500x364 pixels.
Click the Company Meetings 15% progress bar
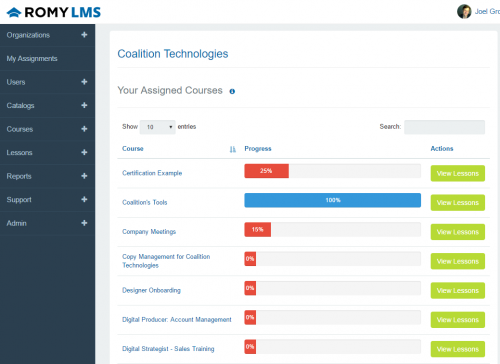coord(332,230)
